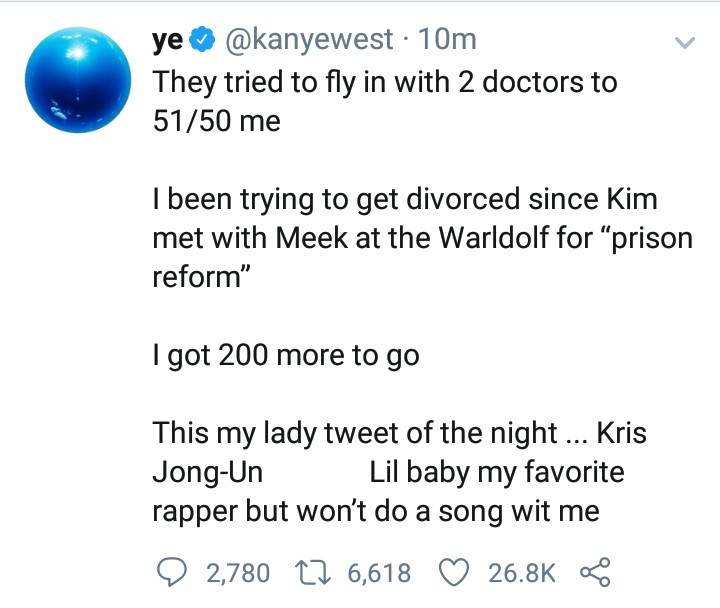This screenshot has height=608, width=720.
Task: Click the blue verified badge
Action: [201, 41]
